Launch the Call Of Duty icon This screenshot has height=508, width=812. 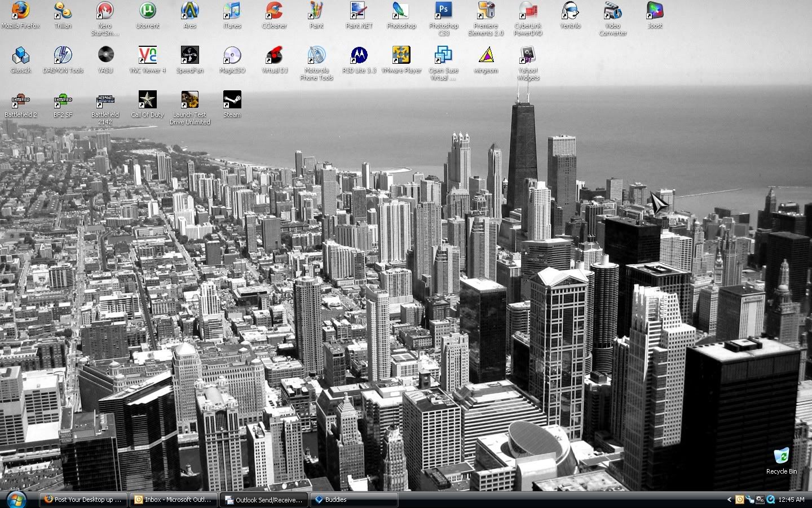pyautogui.click(x=147, y=104)
